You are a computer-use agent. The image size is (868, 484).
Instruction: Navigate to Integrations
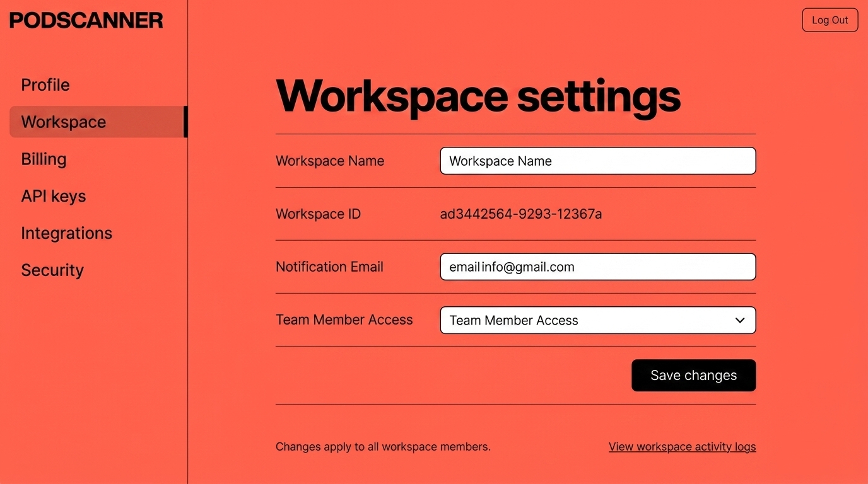pyautogui.click(x=66, y=233)
